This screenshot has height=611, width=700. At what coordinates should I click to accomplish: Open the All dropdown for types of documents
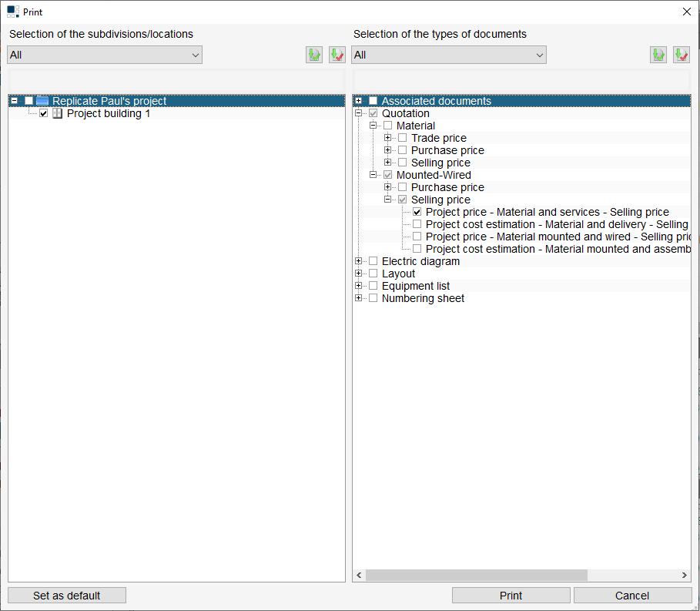[x=539, y=55]
